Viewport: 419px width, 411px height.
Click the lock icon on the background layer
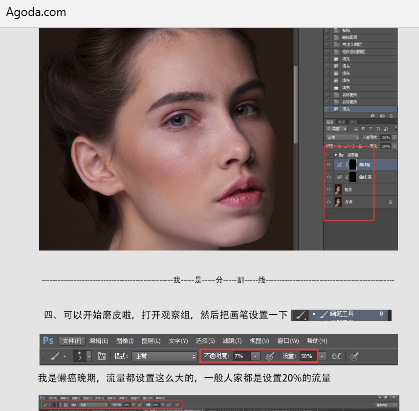point(390,202)
